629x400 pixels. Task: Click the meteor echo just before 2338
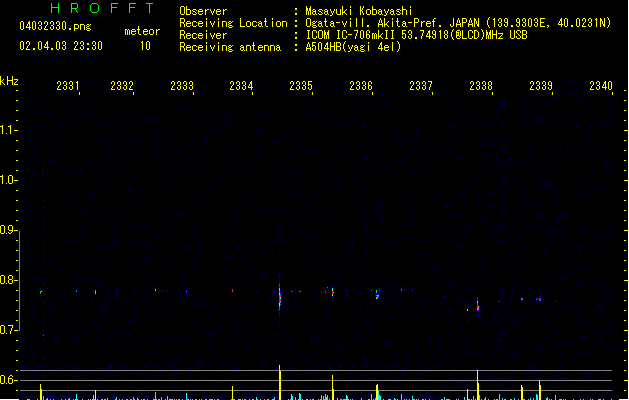pyautogui.click(x=477, y=305)
